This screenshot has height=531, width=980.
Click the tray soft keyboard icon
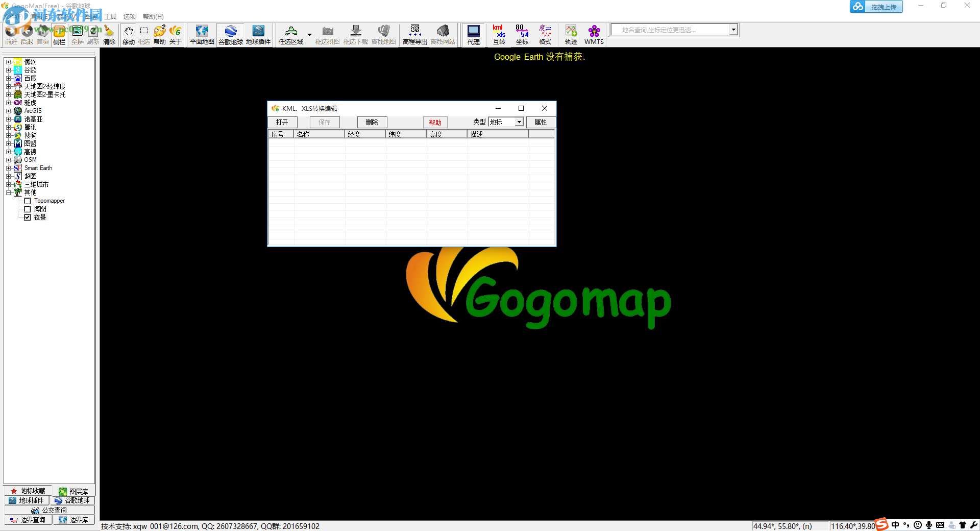(x=940, y=525)
